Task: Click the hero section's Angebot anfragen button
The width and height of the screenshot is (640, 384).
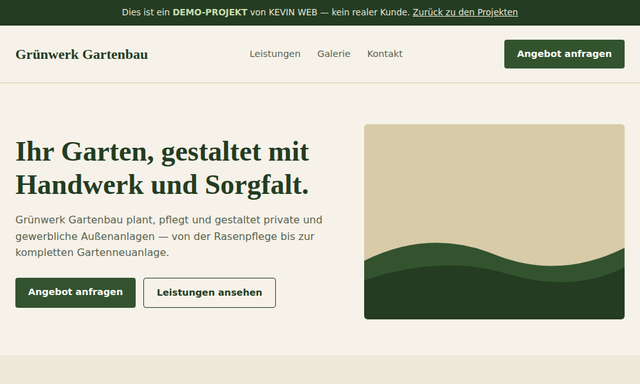Action: [76, 293]
